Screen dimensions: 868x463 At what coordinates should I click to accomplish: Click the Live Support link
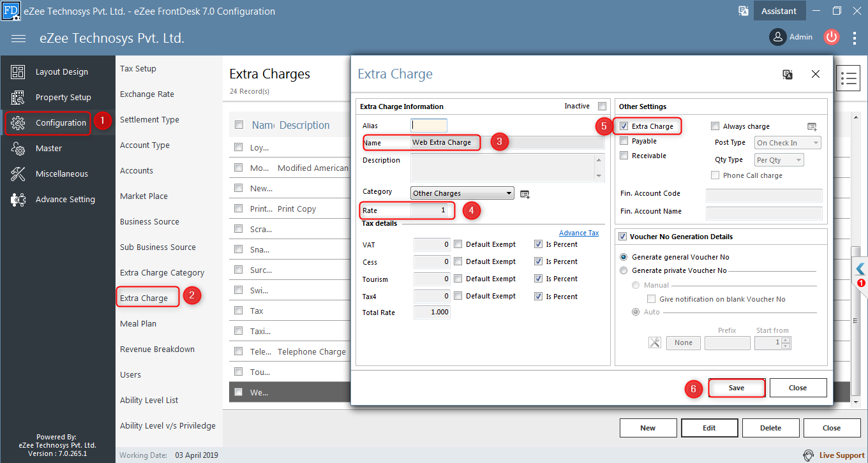pyautogui.click(x=842, y=455)
